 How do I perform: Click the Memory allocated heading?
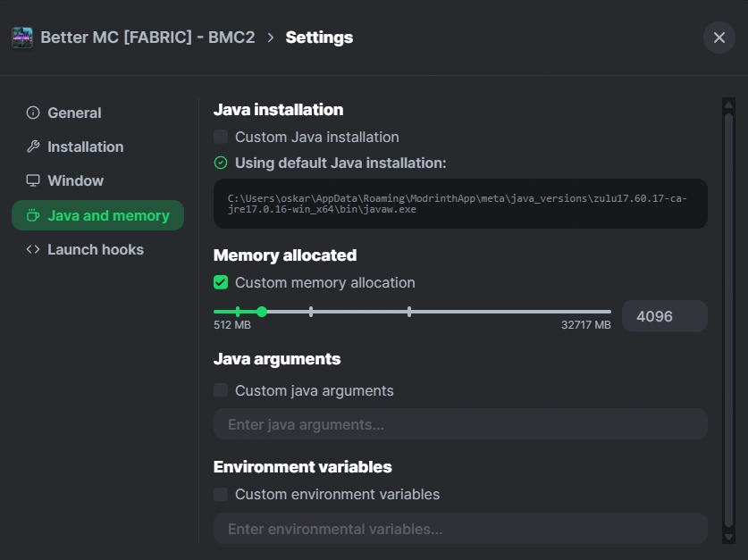285,255
